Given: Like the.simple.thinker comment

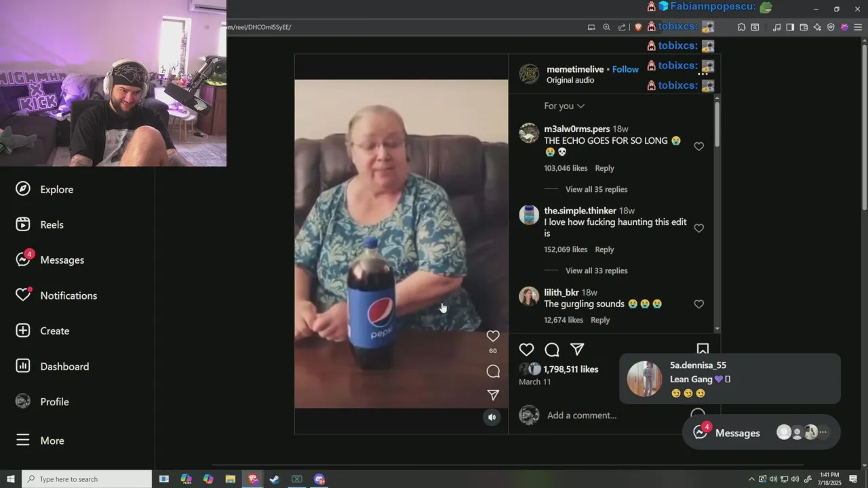Looking at the screenshot, I should (x=698, y=228).
